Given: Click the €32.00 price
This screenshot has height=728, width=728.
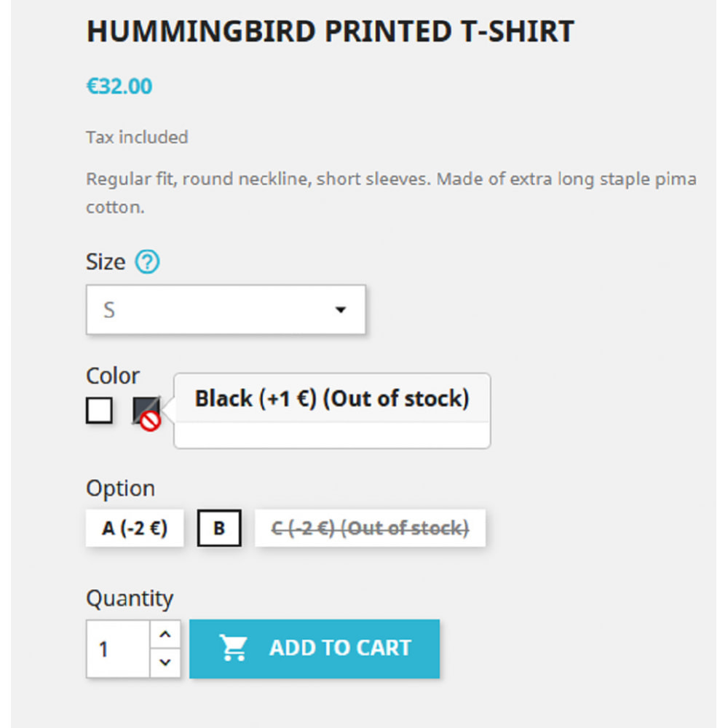Looking at the screenshot, I should (x=119, y=87).
